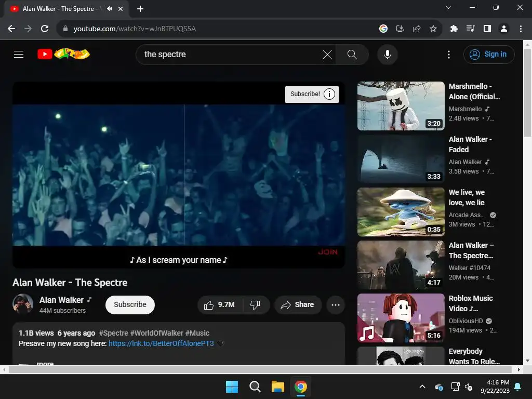Open Alan Walker Faded thumbnail
This screenshot has height=399, width=532.
coord(401,159)
